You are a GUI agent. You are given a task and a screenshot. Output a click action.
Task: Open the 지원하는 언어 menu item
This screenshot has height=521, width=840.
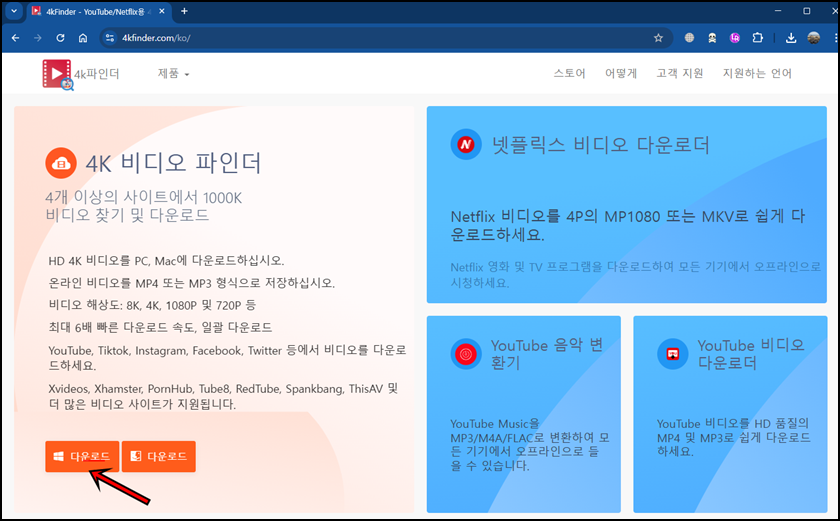[756, 73]
